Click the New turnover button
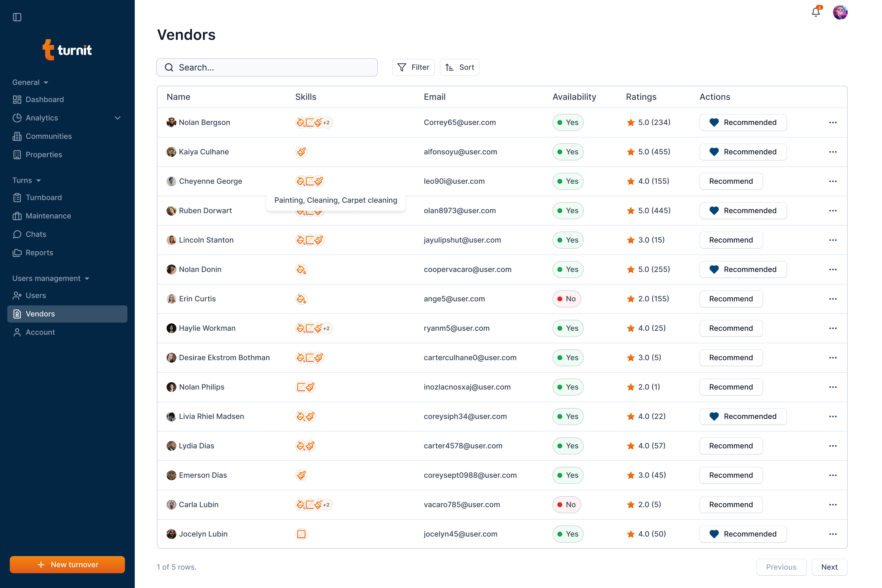Screen dimensions: 882x588 [67, 565]
